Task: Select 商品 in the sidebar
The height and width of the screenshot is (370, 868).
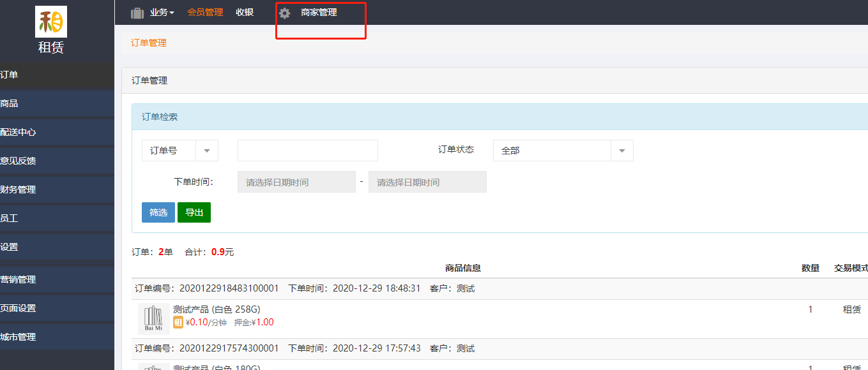Action: [x=57, y=103]
